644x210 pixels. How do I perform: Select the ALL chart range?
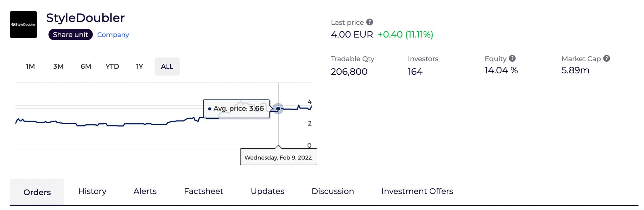(167, 66)
